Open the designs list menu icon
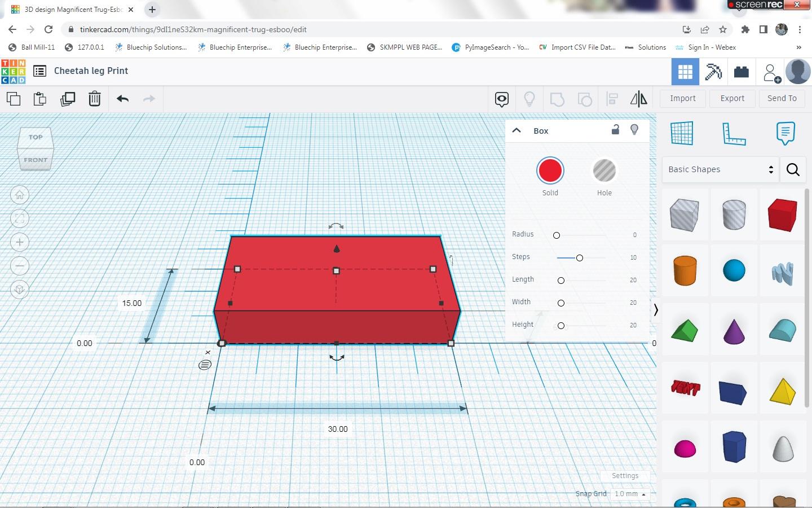This screenshot has height=508, width=812. tap(39, 71)
